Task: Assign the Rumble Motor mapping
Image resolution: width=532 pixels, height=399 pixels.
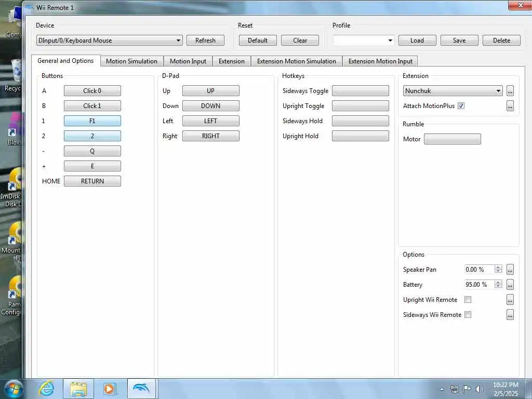Action: coord(453,139)
